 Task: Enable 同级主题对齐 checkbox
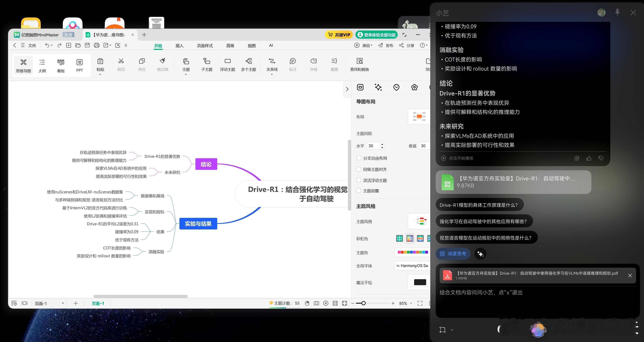pos(359,169)
